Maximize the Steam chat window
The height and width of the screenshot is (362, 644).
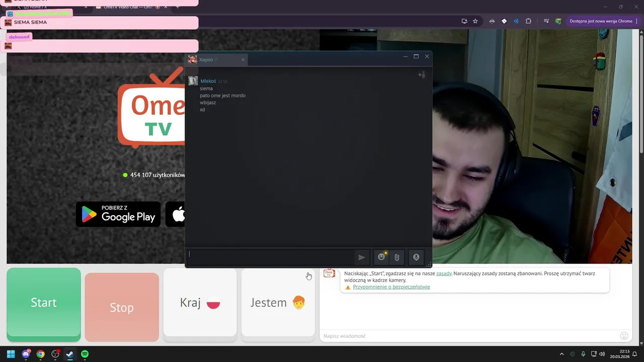click(416, 56)
